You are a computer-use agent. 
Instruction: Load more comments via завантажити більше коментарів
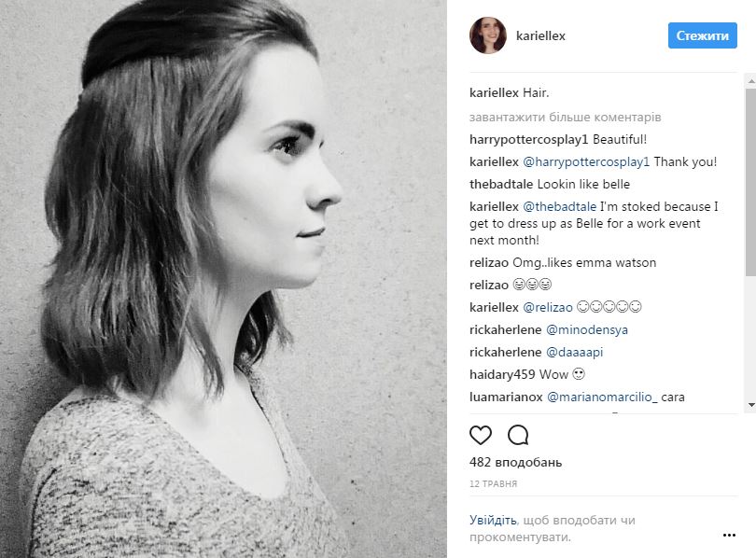click(565, 117)
